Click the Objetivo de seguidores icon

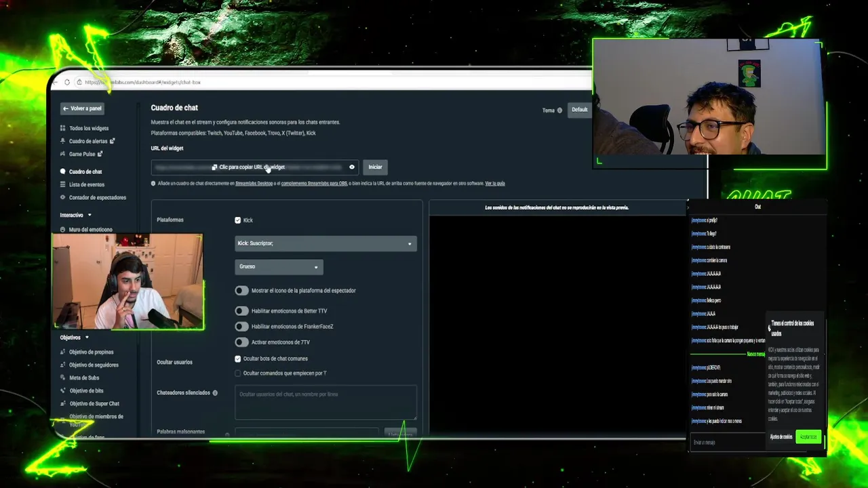pyautogui.click(x=63, y=365)
